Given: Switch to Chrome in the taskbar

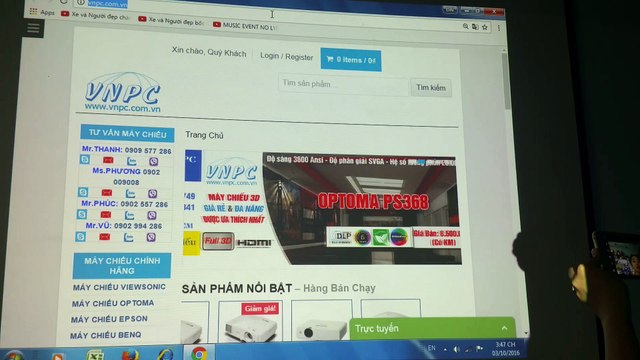Looking at the screenshot, I should pos(199,353).
